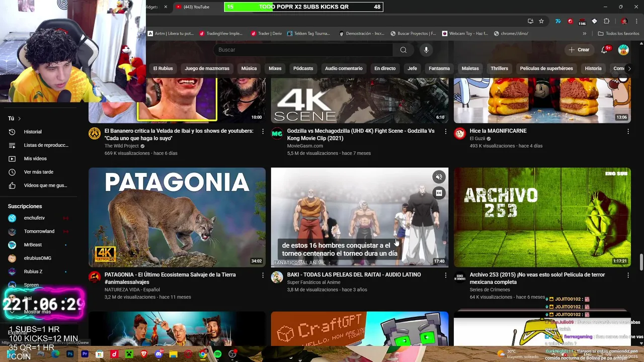Select the En directo chip
The width and height of the screenshot is (644, 362).
click(385, 68)
